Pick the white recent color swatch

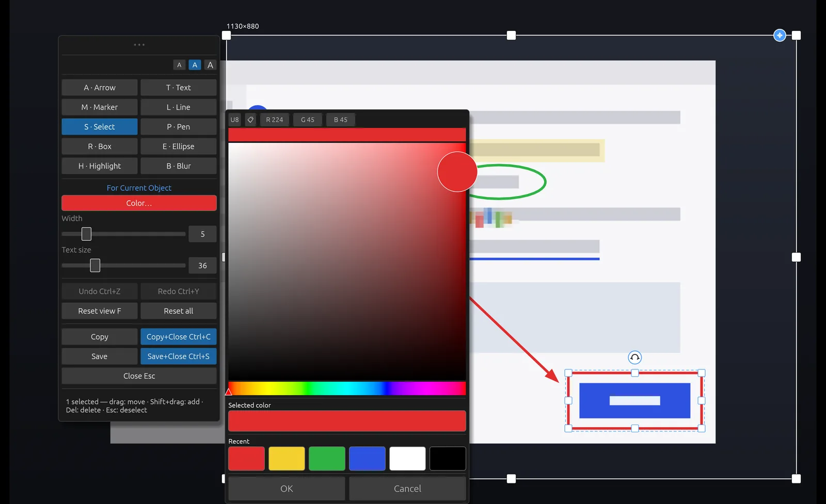pos(408,459)
